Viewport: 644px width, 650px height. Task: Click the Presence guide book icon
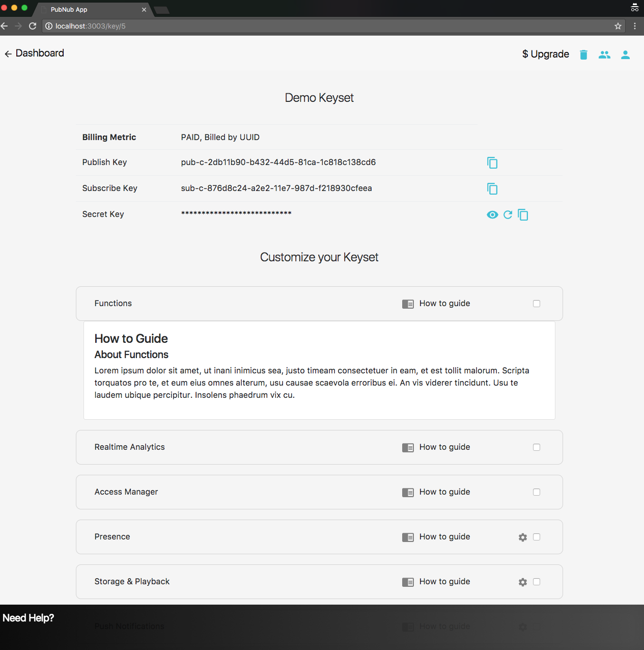point(408,537)
